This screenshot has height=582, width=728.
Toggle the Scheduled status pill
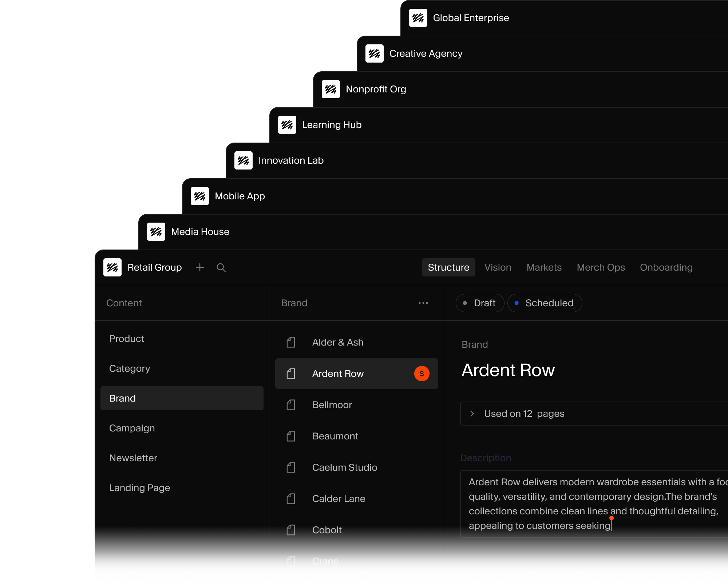545,303
